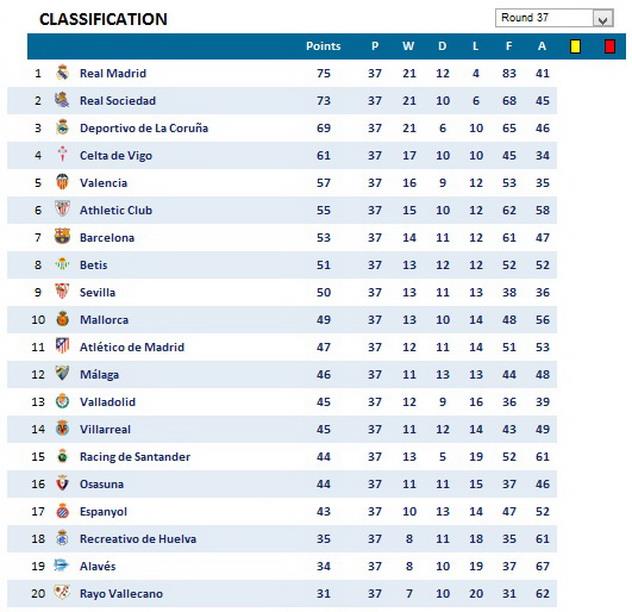Select the Rayo Vallecano team name

(x=121, y=593)
